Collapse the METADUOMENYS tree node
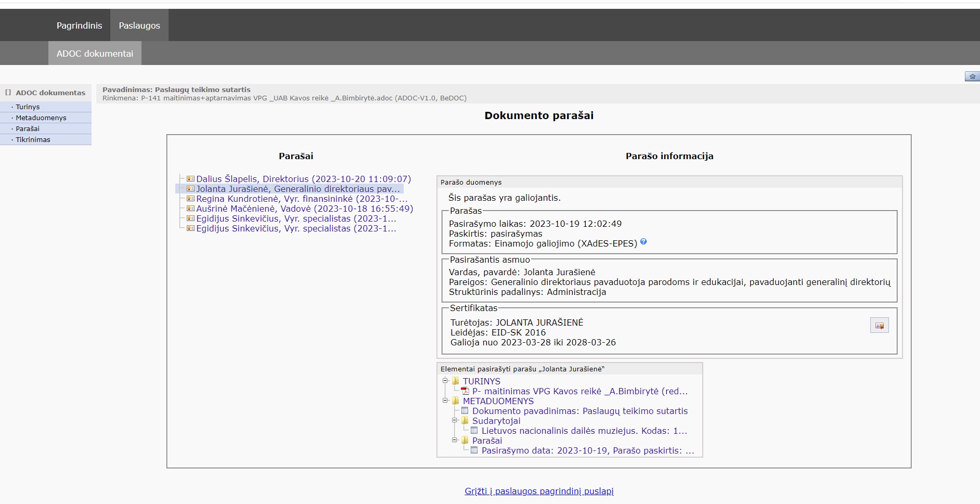 [445, 400]
